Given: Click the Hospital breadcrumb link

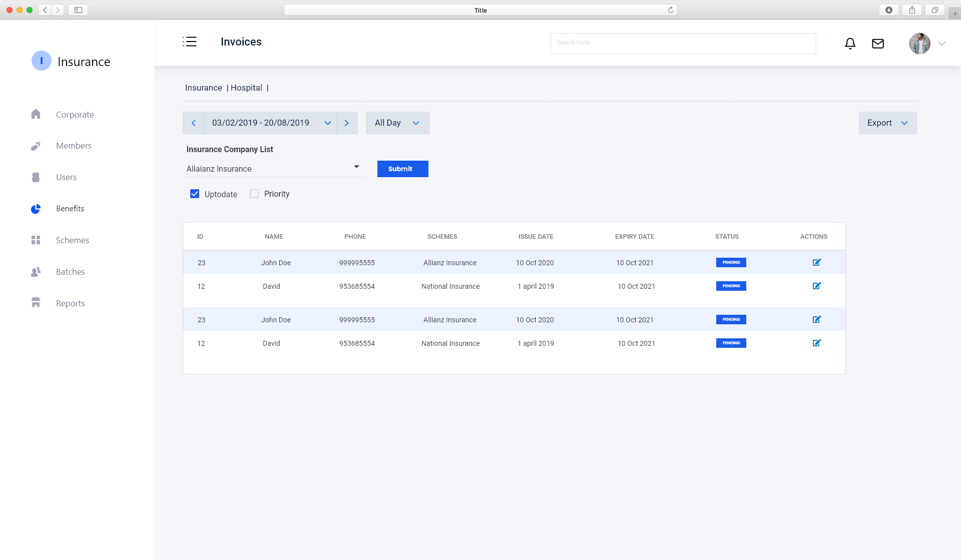Looking at the screenshot, I should pos(246,88).
